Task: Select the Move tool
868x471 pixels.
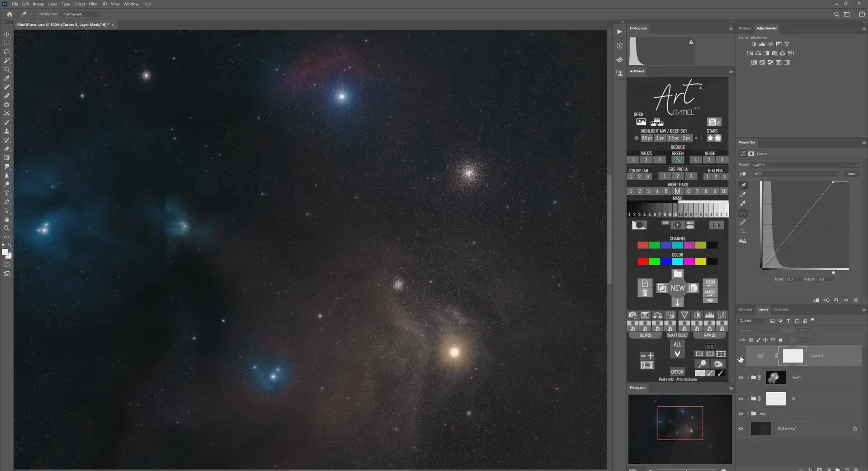Action: click(x=7, y=34)
